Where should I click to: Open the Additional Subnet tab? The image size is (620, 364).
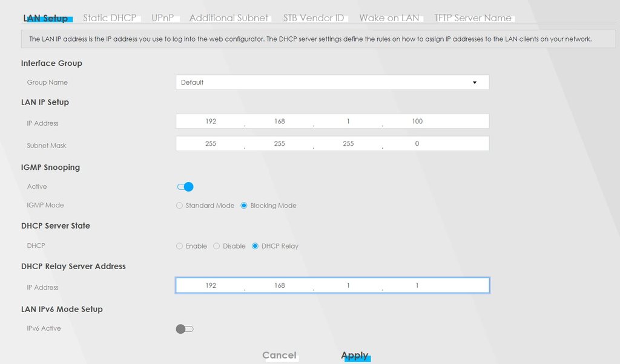[228, 18]
